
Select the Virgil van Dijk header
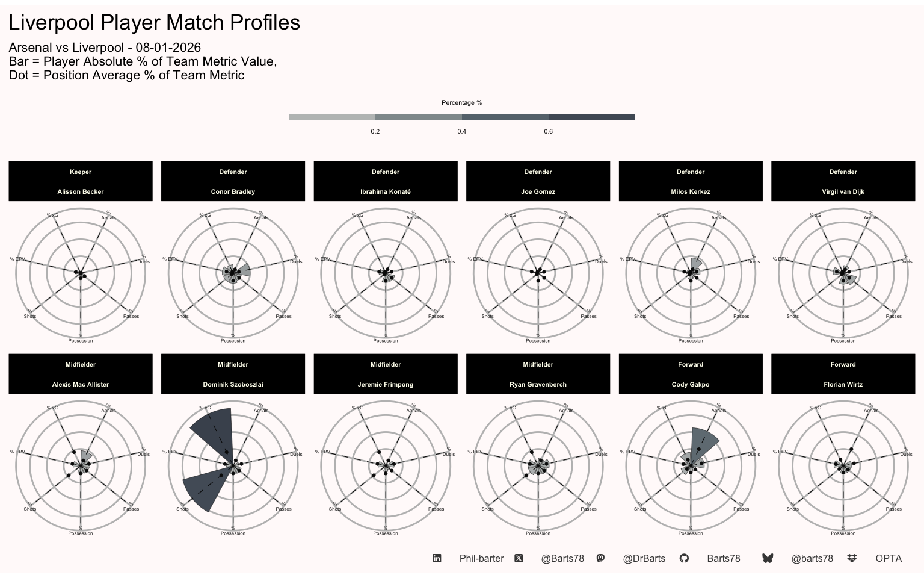[843, 181]
